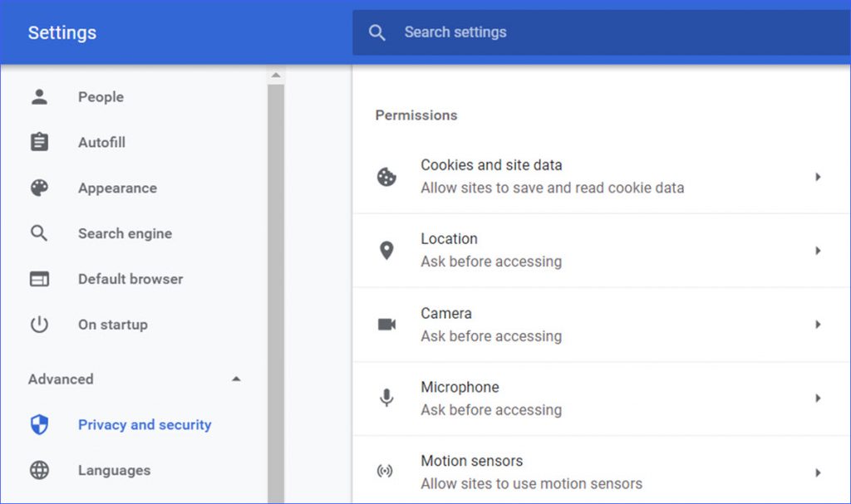Click the Cookies and site data icon

386,177
